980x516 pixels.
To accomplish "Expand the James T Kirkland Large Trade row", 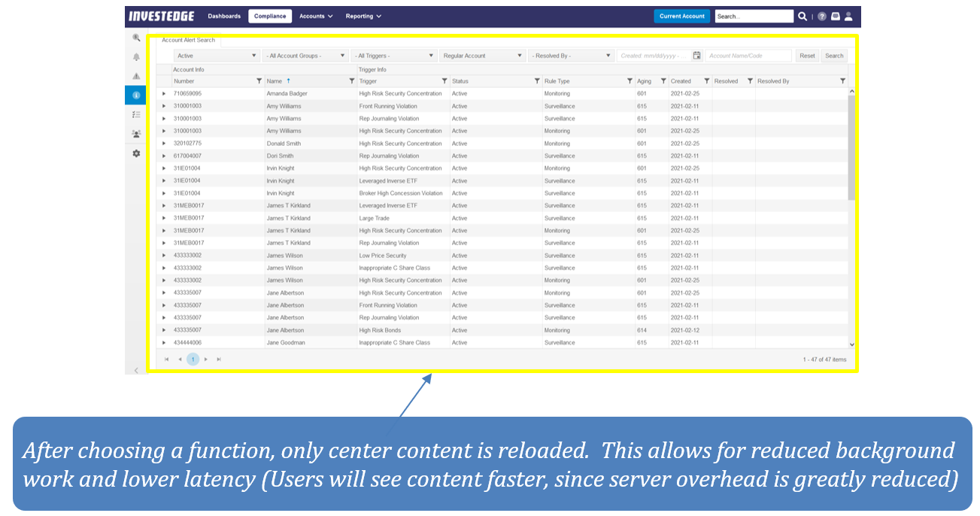I will tap(164, 218).
